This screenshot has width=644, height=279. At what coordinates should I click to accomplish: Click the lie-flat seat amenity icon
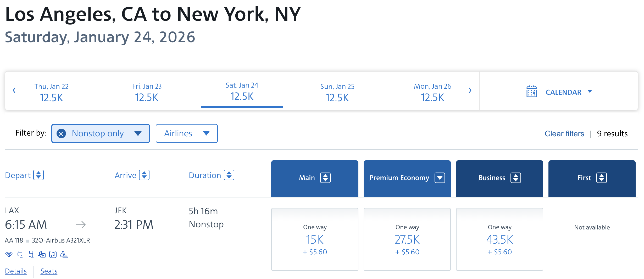pyautogui.click(x=64, y=254)
